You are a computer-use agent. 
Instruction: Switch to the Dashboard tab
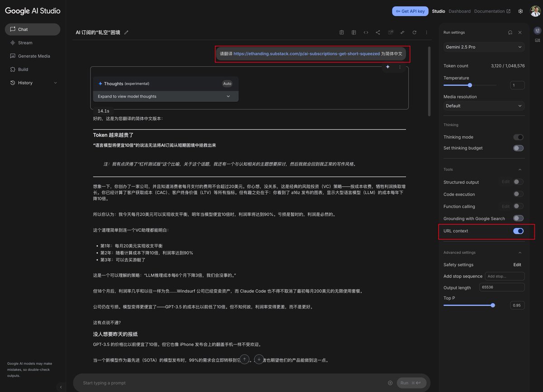[459, 11]
